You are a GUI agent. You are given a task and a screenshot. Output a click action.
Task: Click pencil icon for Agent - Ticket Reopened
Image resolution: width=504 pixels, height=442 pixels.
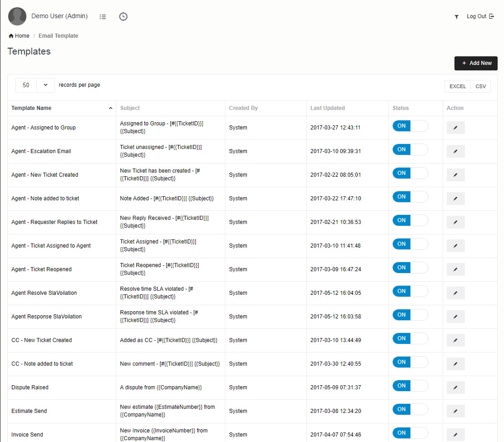pos(455,269)
